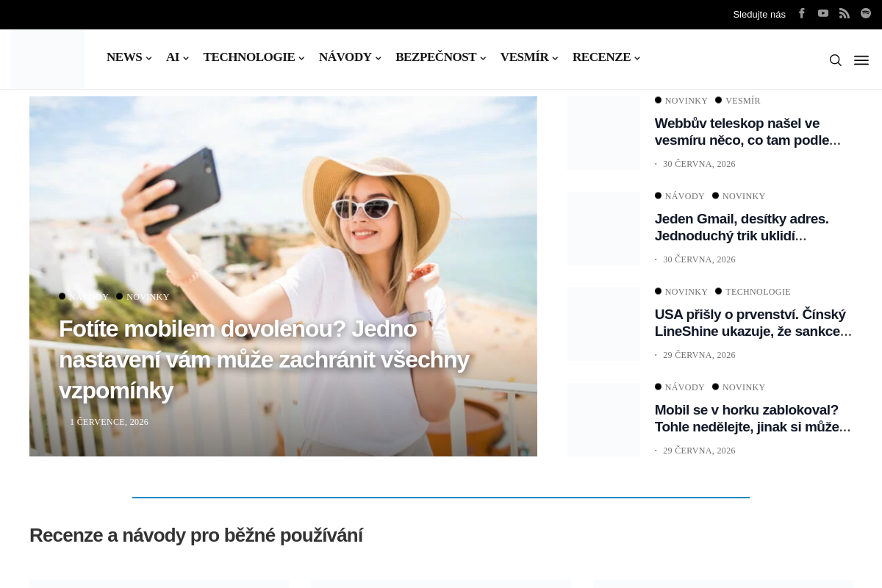The height and width of the screenshot is (588, 882).
Task: Open the RSS feed icon
Action: [845, 13]
